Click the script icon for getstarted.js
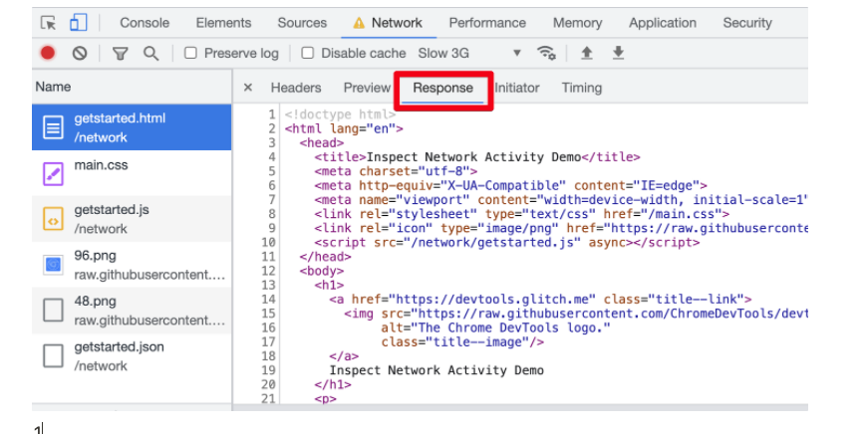 tap(53, 219)
